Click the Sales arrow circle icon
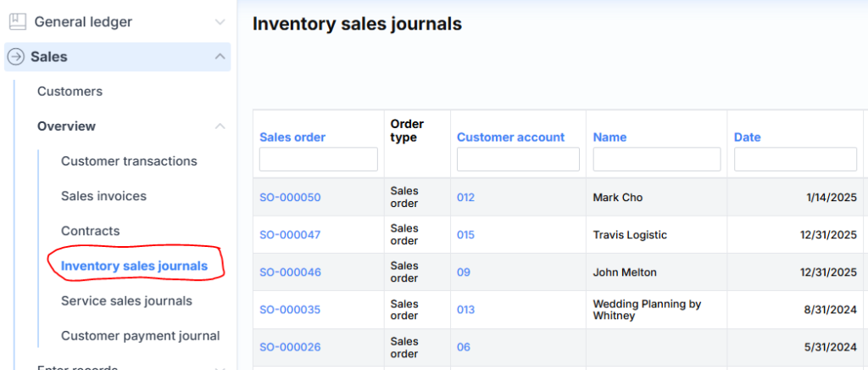The width and height of the screenshot is (868, 370). pyautogui.click(x=16, y=57)
